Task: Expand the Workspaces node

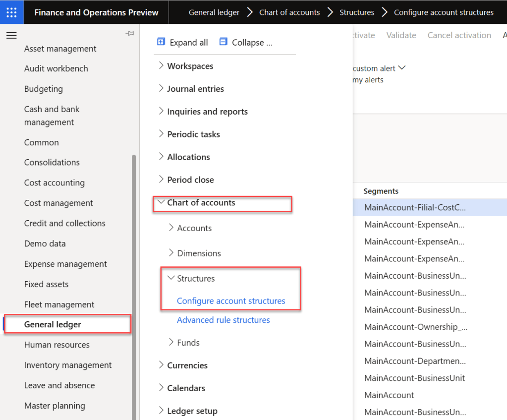Action: [161, 65]
